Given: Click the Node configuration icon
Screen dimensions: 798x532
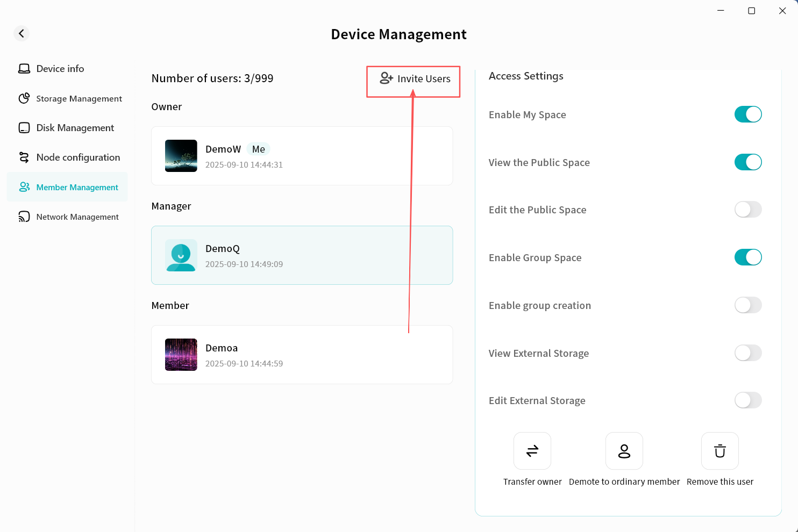Looking at the screenshot, I should 24,157.
